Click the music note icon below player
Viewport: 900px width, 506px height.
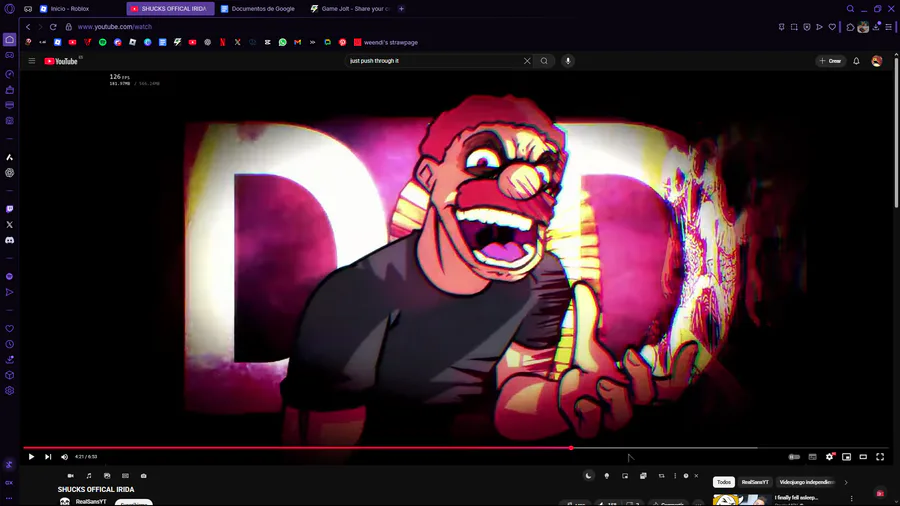pos(89,476)
